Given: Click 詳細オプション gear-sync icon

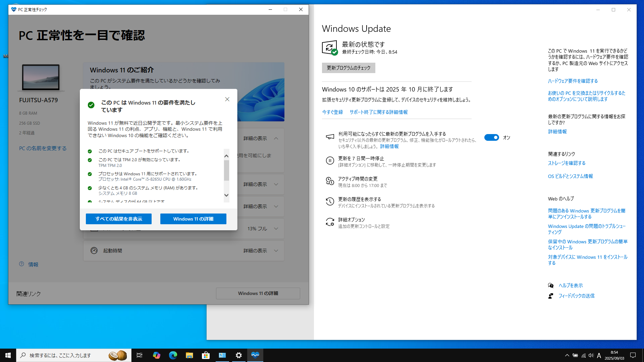Looking at the screenshot, I should (330, 222).
